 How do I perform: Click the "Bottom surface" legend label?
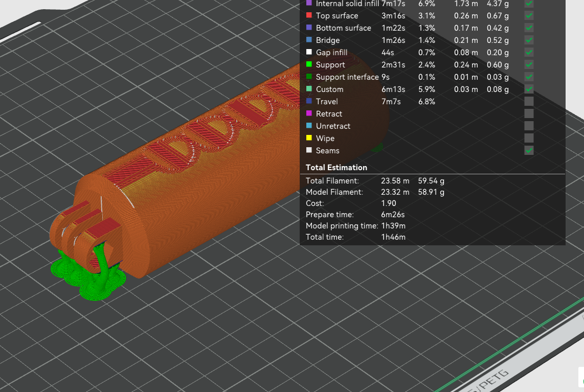pos(344,28)
